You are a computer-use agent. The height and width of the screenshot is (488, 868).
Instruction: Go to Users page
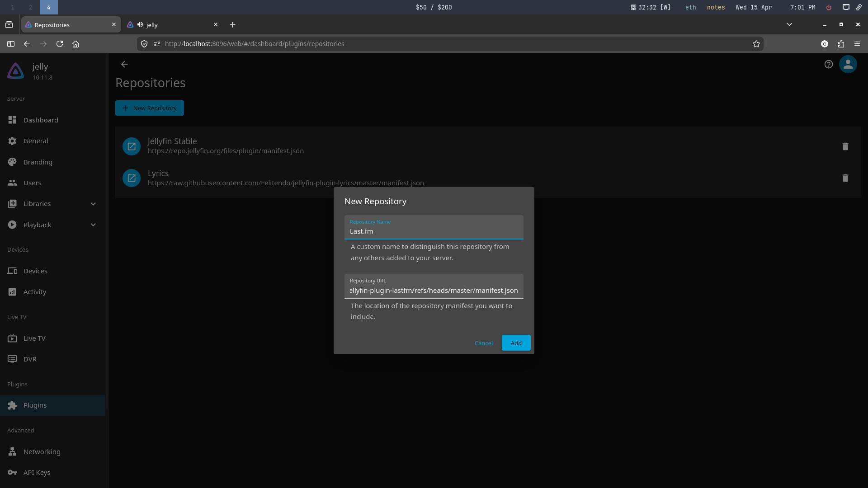53,183
